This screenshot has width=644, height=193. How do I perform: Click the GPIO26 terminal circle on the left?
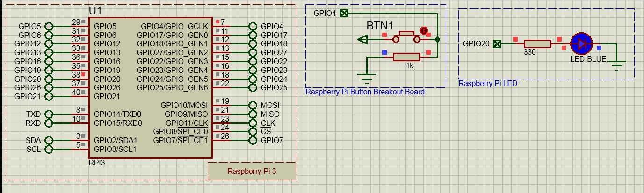[x=49, y=87]
